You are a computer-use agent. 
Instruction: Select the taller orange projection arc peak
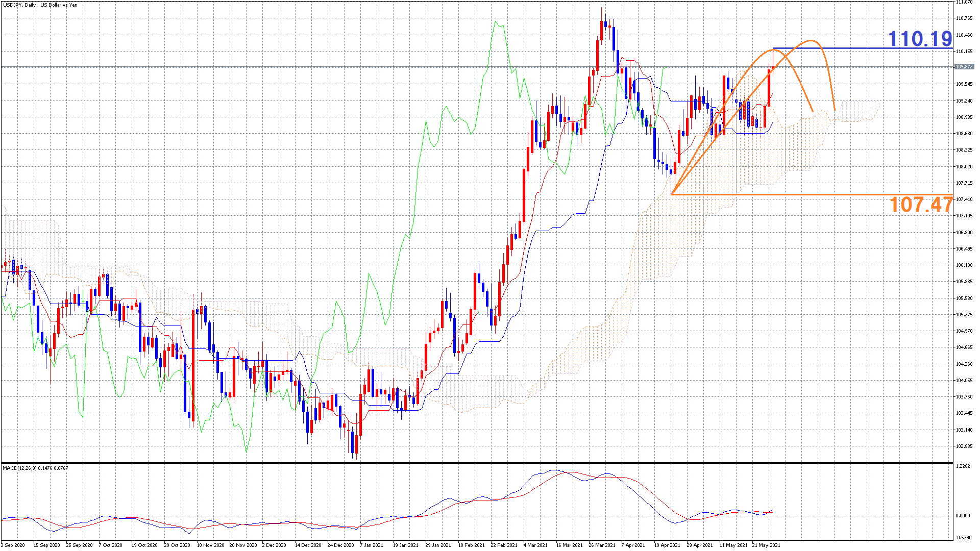811,41
